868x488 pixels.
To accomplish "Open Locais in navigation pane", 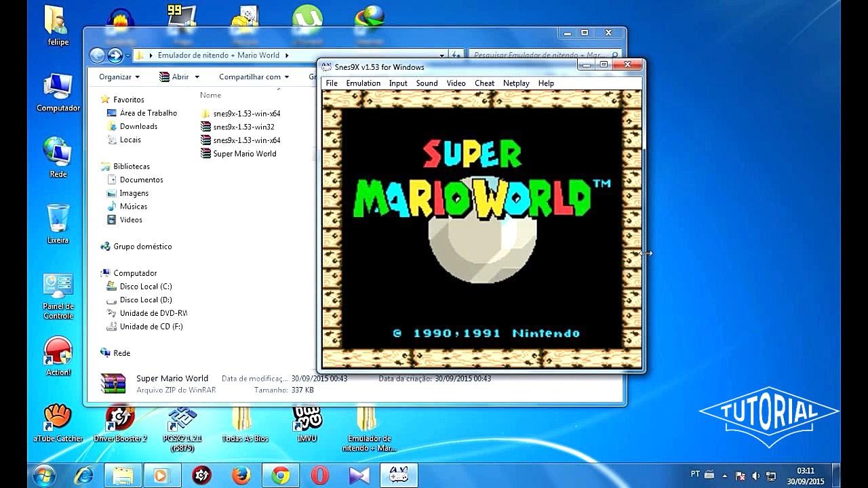I will 125,140.
